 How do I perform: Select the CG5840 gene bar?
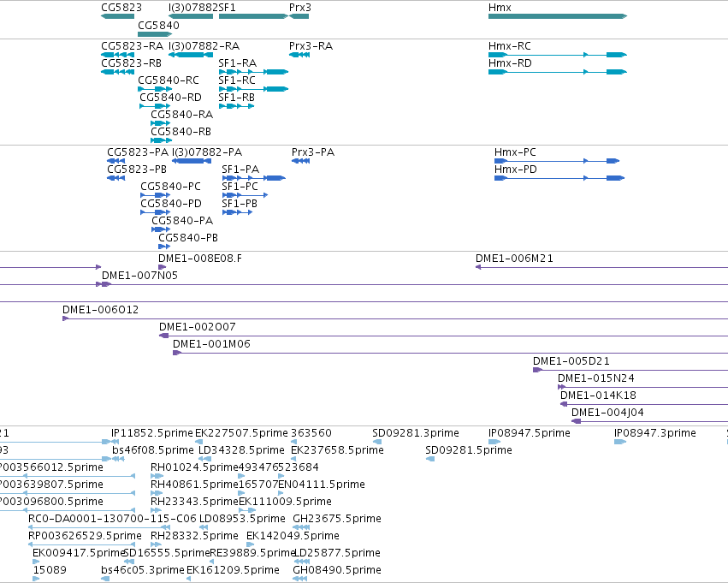point(155,34)
